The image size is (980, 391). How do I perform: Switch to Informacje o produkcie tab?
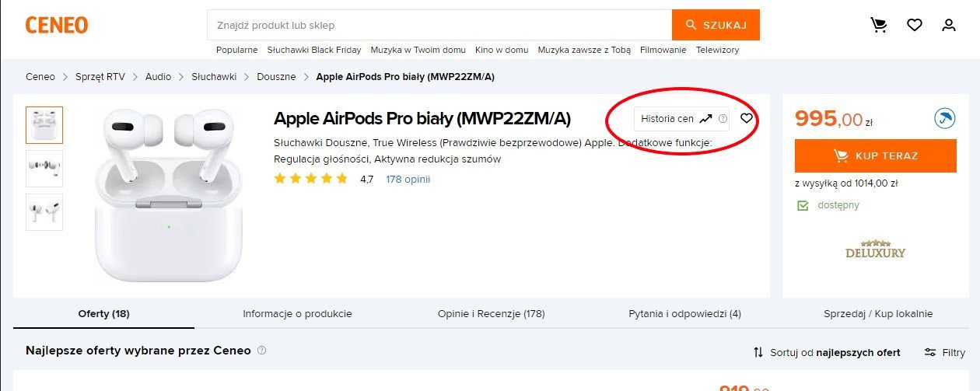pos(297,314)
